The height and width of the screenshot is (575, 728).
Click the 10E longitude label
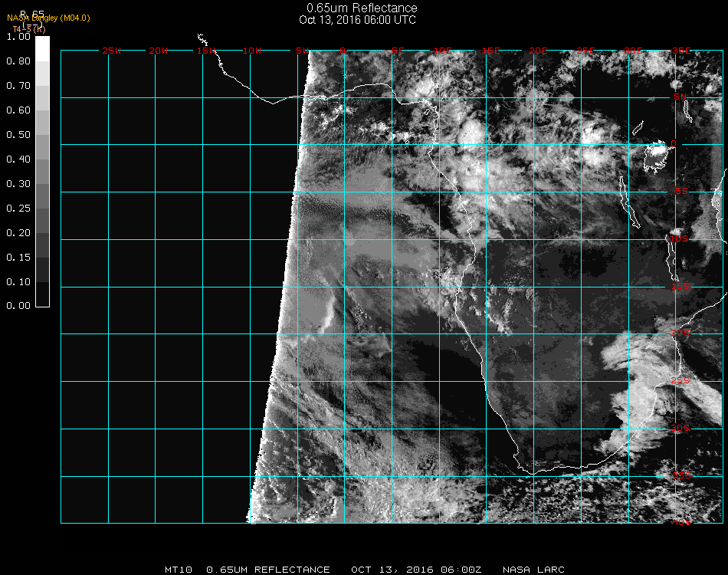pyautogui.click(x=442, y=51)
